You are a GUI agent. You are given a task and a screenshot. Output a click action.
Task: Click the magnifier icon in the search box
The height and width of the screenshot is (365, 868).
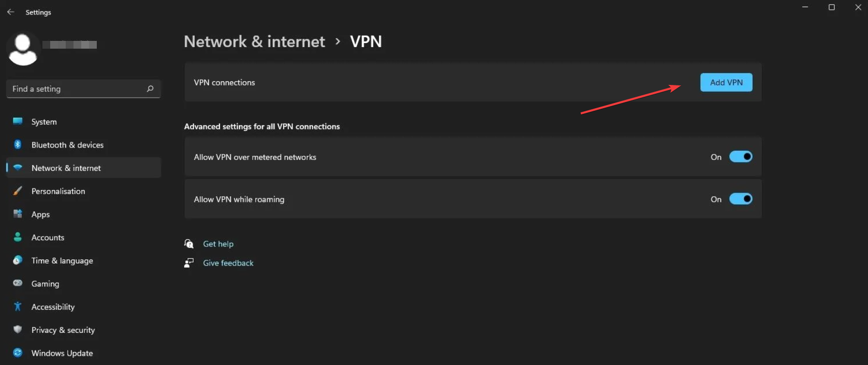tap(150, 89)
